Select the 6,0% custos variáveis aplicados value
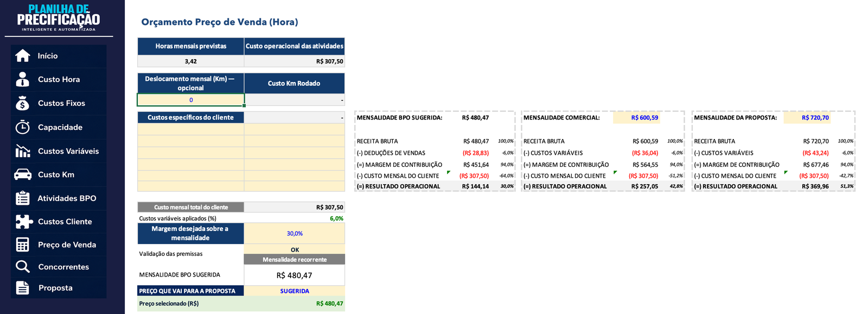The height and width of the screenshot is (314, 868). tap(336, 218)
